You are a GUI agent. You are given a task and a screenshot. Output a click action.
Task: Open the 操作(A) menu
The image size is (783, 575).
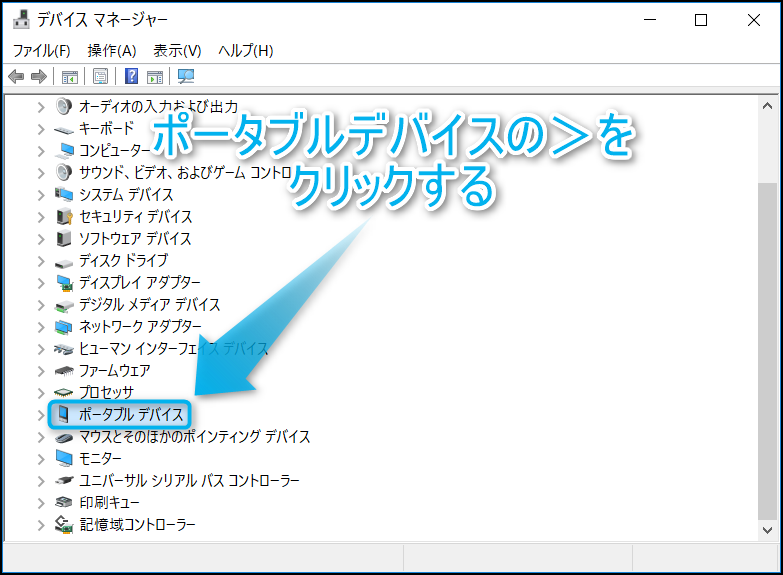pyautogui.click(x=111, y=50)
